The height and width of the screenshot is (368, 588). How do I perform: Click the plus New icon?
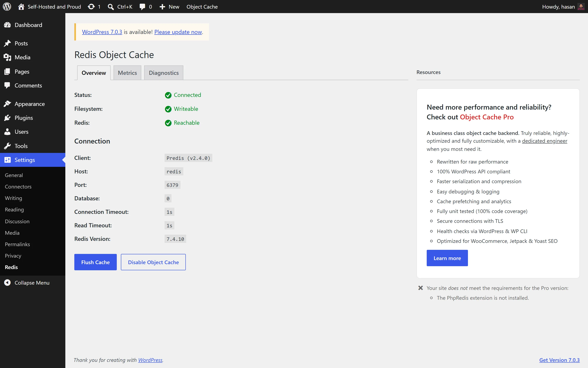162,7
